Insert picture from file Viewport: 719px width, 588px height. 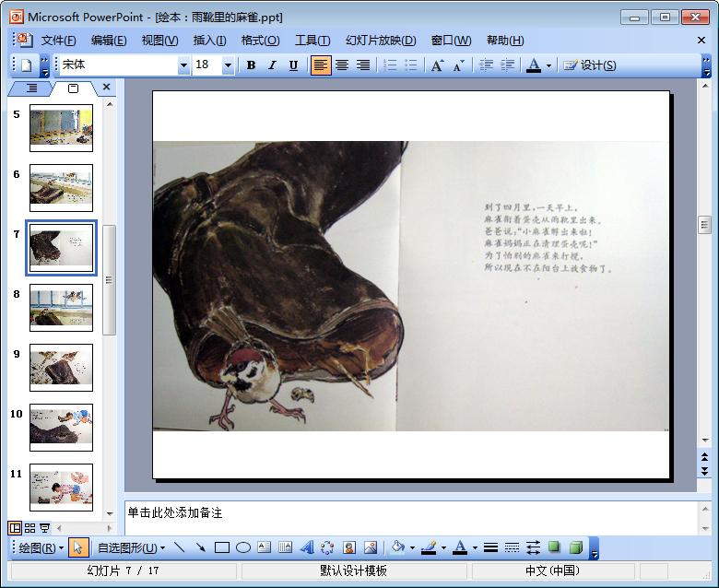370,547
